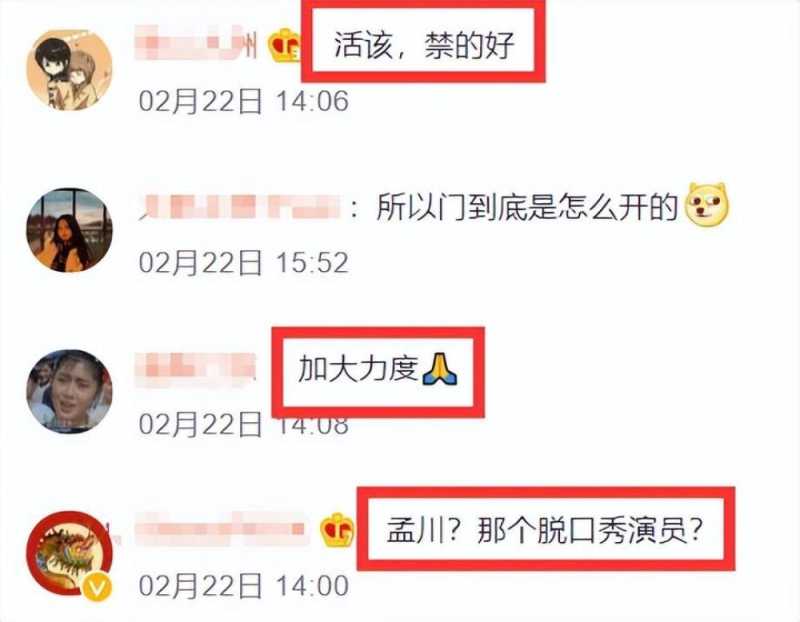This screenshot has height=622, width=800.
Task: Open the anime couple avatar profile
Action: 69,70
